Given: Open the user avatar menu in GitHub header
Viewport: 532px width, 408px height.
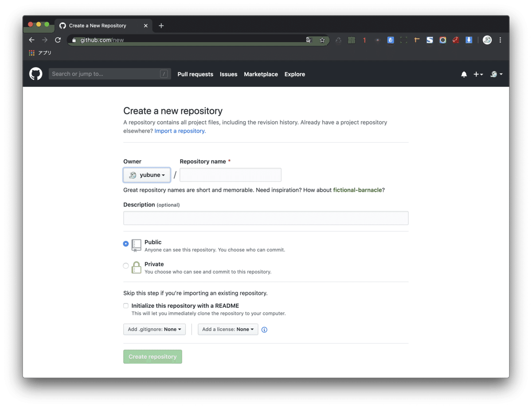Looking at the screenshot, I should pyautogui.click(x=496, y=75).
